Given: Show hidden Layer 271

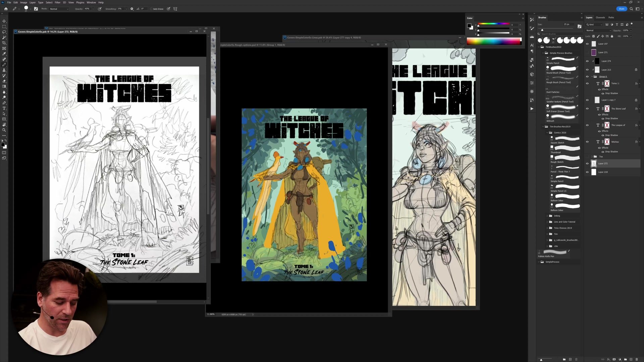Looking at the screenshot, I should click(587, 52).
